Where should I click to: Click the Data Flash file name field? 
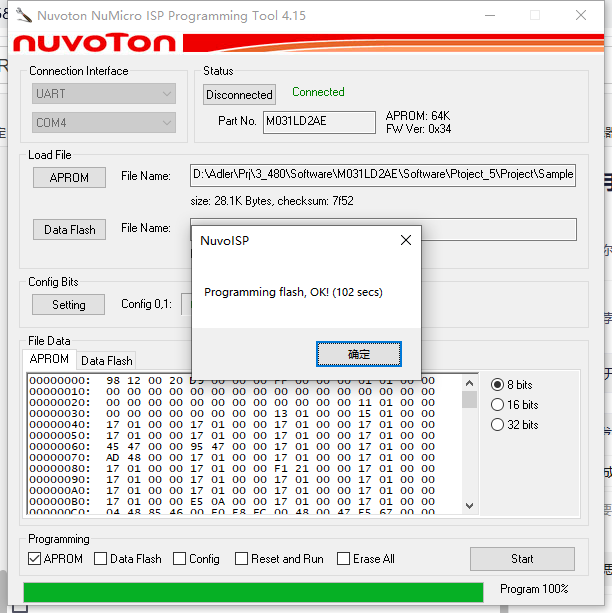[x=498, y=229]
